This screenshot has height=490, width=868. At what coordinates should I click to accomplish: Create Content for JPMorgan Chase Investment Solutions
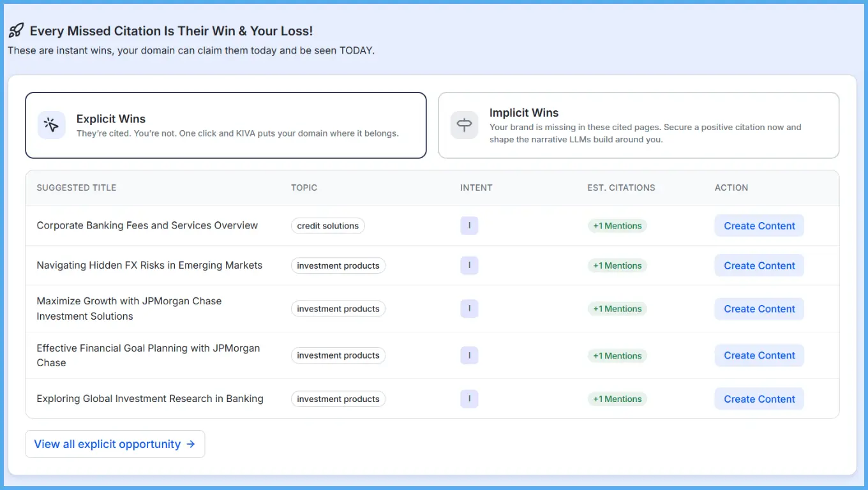pos(759,308)
